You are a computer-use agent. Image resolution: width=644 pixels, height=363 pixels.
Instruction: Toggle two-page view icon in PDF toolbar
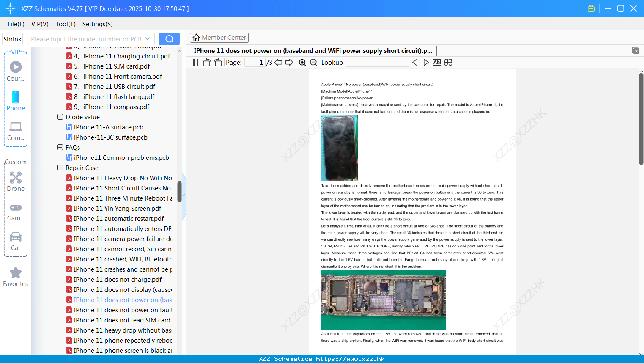pos(194,62)
